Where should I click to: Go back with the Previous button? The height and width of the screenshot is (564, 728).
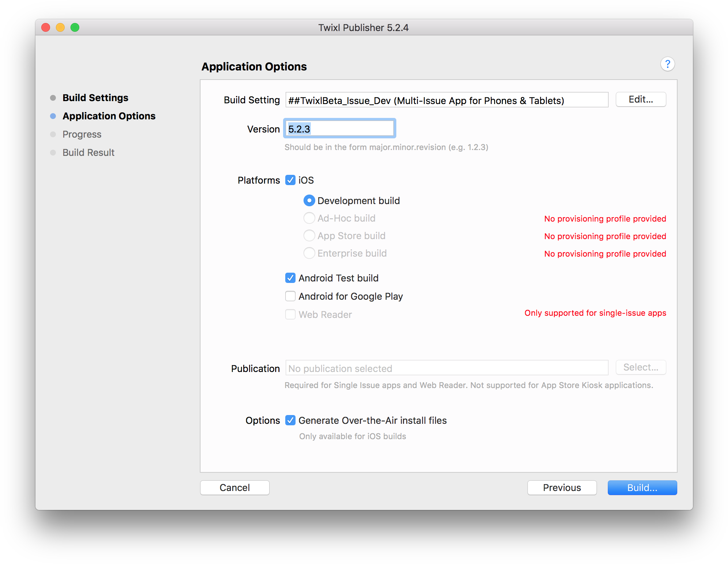562,488
